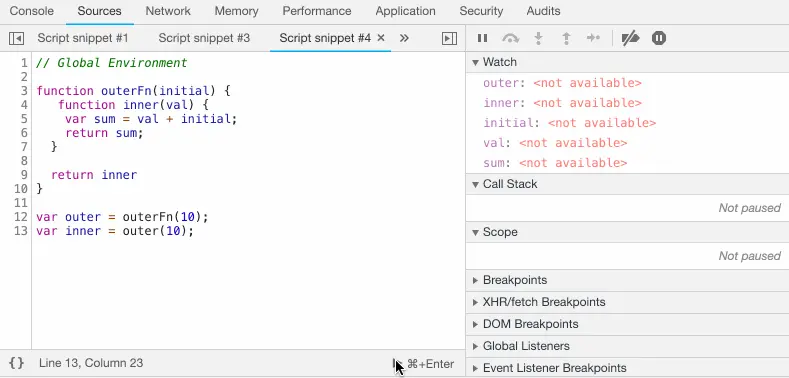Expand the Breakpoints section
Image resolution: width=789 pixels, height=378 pixels.
click(x=627, y=280)
